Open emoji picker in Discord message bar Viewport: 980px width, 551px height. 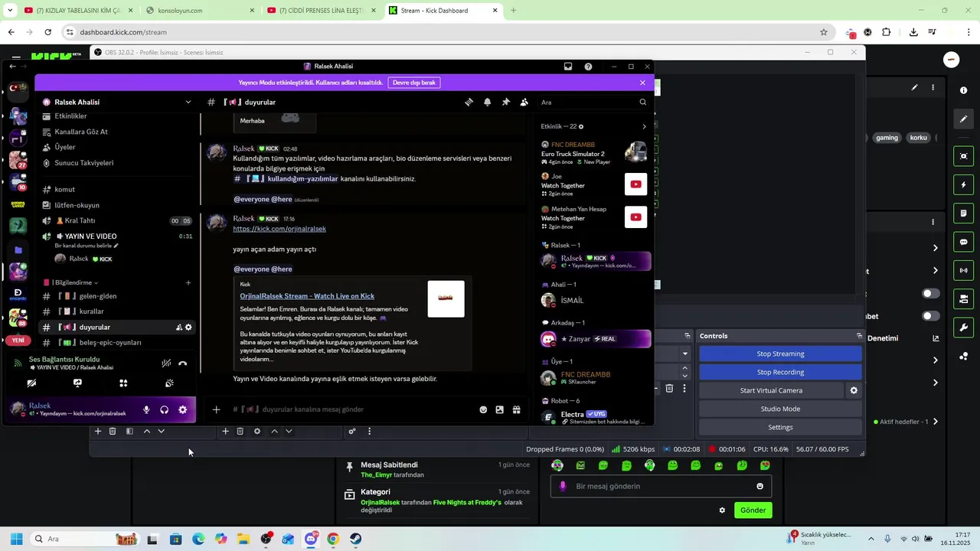pos(483,409)
